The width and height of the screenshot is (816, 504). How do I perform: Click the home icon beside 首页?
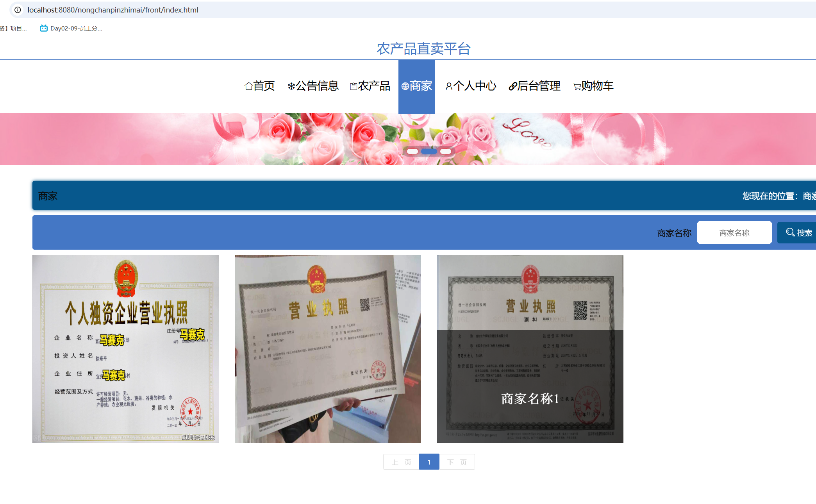(248, 86)
